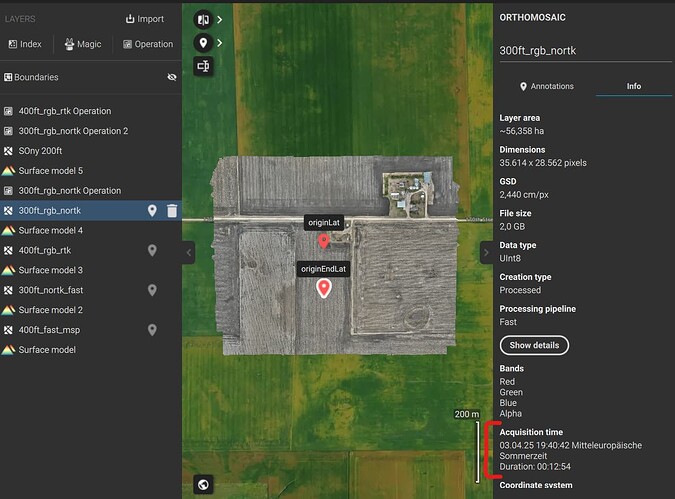Expand the compare tool options chevron

(220, 19)
